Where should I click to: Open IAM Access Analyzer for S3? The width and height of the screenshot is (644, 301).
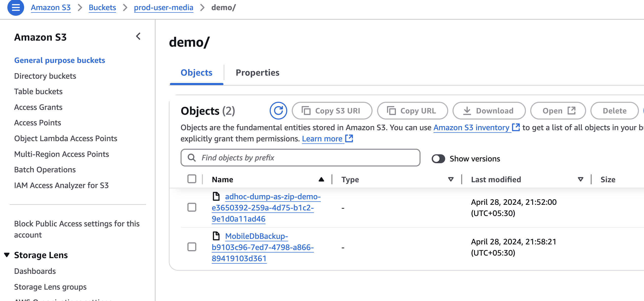pos(61,185)
